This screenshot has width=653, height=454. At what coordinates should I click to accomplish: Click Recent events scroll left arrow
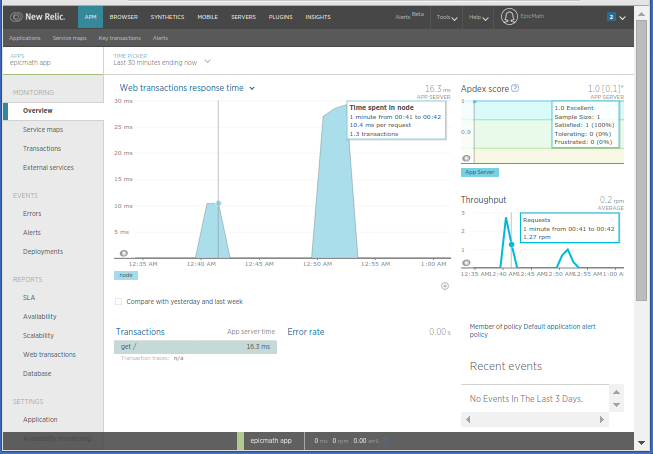(468, 419)
